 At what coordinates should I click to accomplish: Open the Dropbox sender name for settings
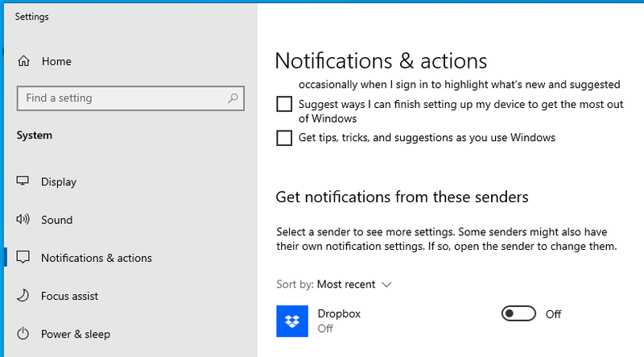coord(339,313)
